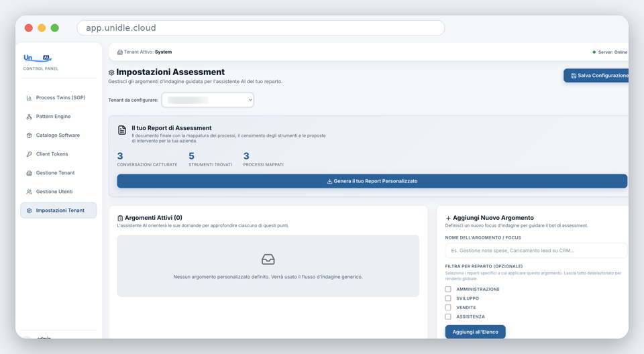This screenshot has height=354, width=644.
Task: Open Pattern Engine page
Action: [58, 117]
